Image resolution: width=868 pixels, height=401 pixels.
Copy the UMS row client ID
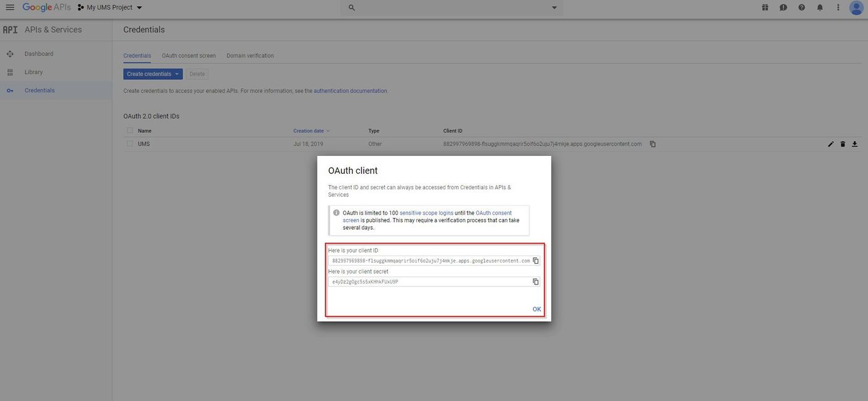(653, 144)
